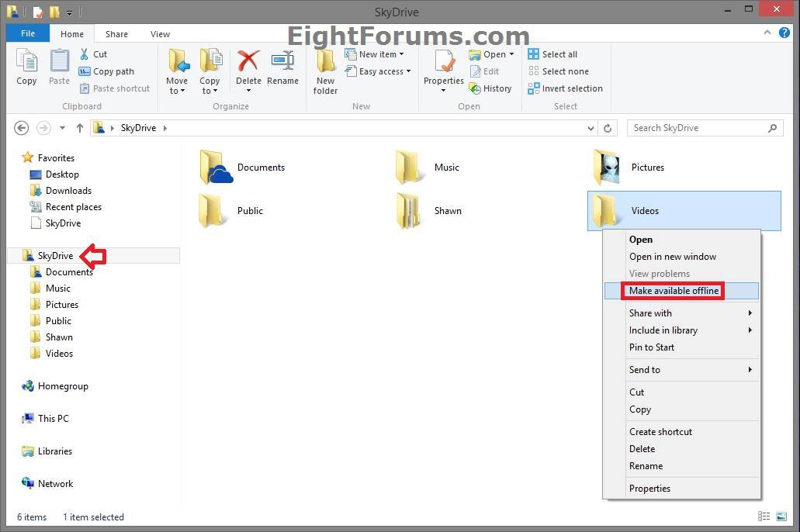Select This PC in the navigation pane
The height and width of the screenshot is (532, 800).
(53, 419)
